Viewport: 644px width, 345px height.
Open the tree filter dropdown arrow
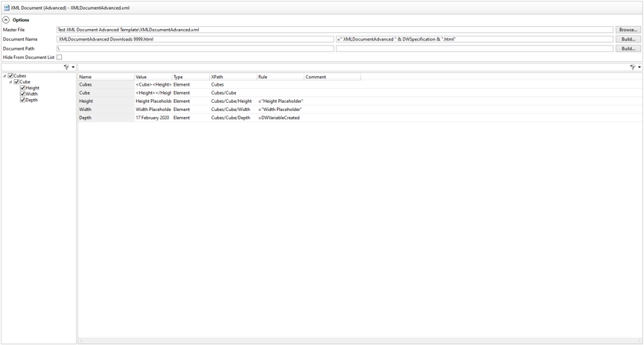pos(73,67)
